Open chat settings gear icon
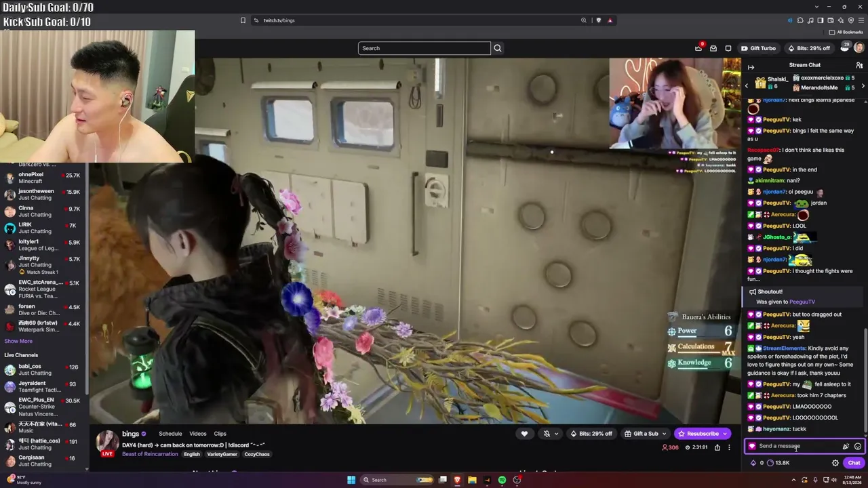Image resolution: width=868 pixels, height=488 pixels. pos(835,463)
